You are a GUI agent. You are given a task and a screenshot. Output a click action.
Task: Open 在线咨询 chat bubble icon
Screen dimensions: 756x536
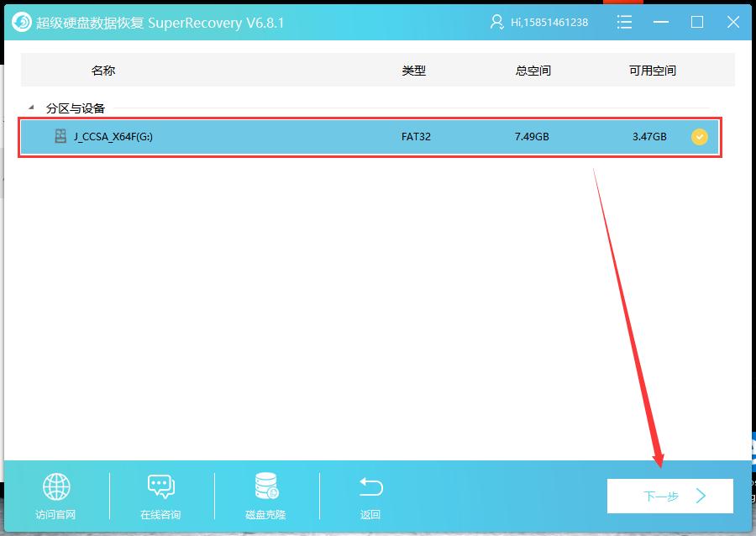[x=160, y=486]
